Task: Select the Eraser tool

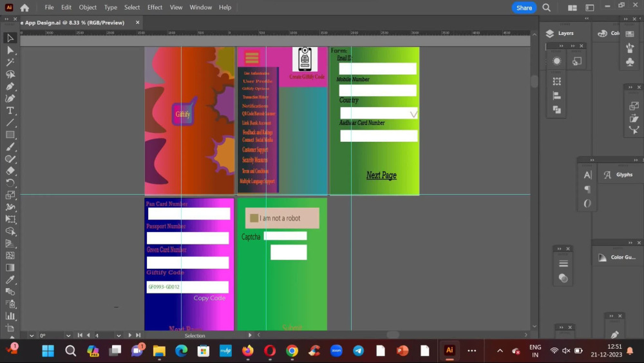Action: pyautogui.click(x=10, y=171)
